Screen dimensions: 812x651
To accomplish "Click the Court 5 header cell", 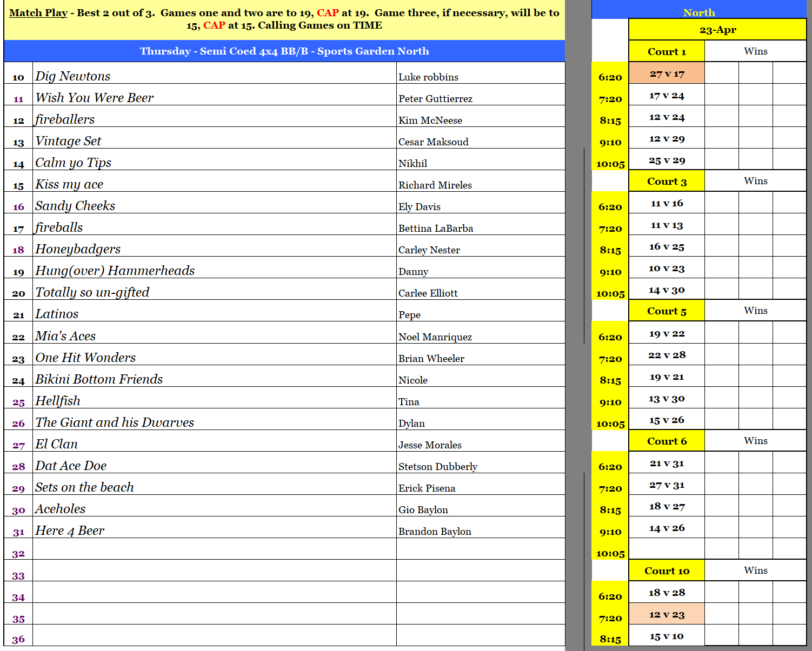I will pos(666,311).
